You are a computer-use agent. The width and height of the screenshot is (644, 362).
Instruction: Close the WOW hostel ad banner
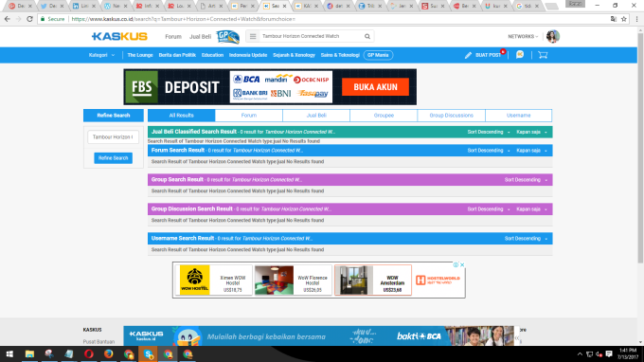462,264
